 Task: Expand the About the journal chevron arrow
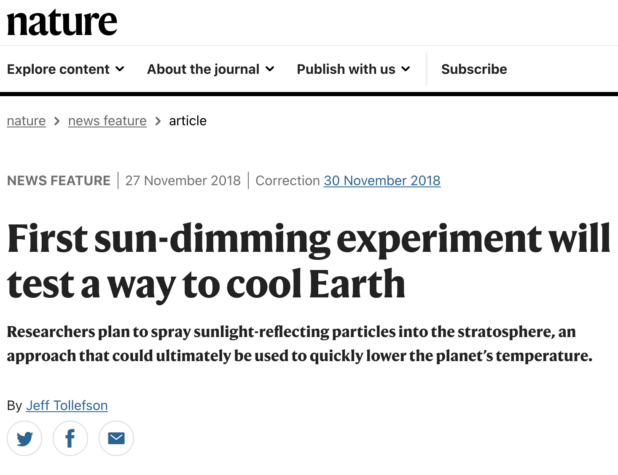click(269, 69)
